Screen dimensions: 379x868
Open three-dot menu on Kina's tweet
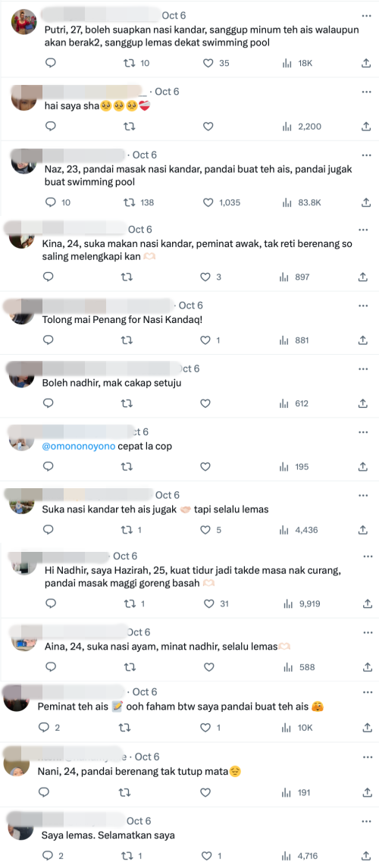click(x=364, y=229)
